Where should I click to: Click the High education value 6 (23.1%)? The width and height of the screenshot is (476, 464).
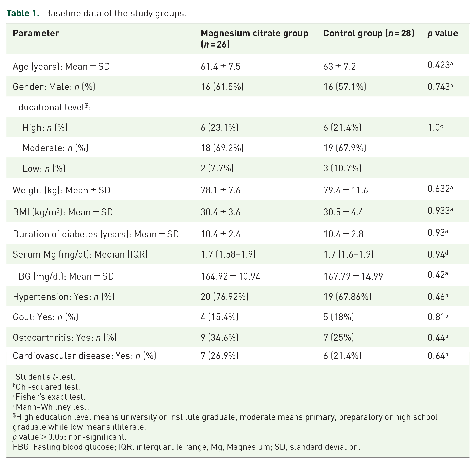tap(220, 127)
